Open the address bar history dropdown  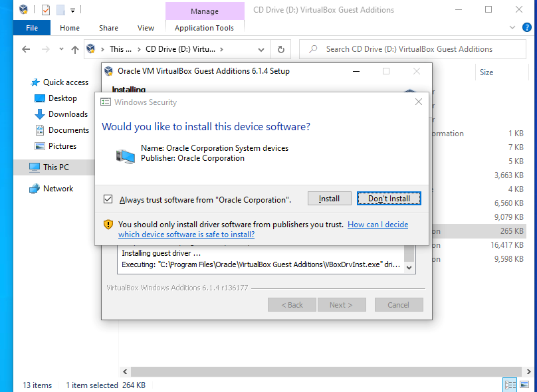(261, 50)
